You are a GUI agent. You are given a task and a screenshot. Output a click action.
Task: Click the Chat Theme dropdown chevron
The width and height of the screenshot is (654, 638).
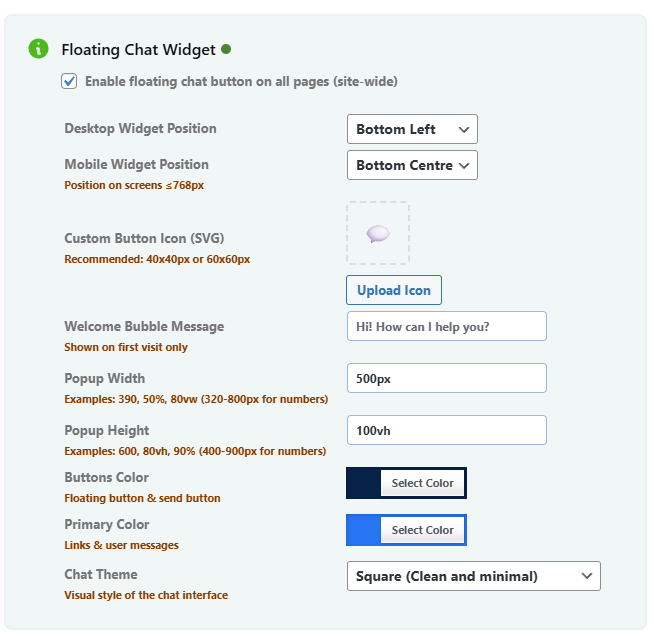[x=586, y=576]
